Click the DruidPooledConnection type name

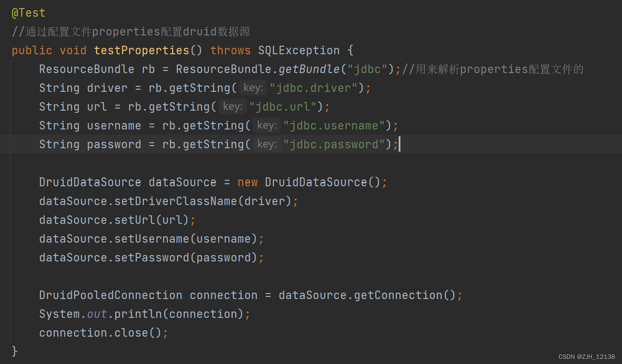pos(110,295)
